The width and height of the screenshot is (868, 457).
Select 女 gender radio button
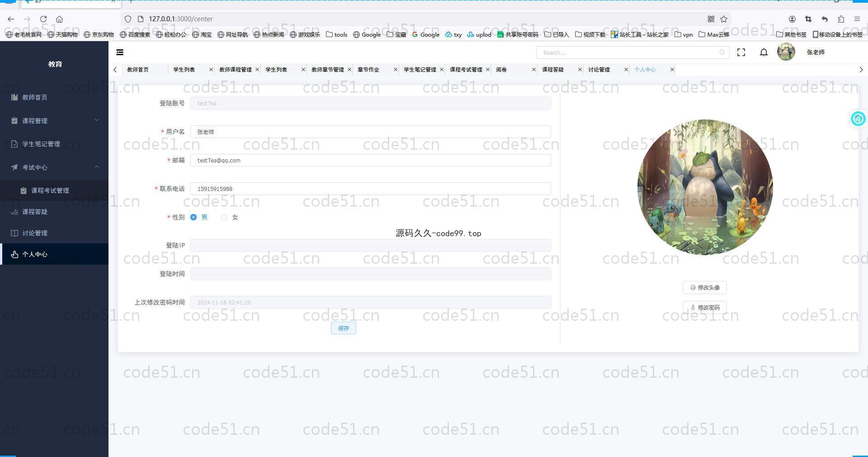[x=224, y=217]
